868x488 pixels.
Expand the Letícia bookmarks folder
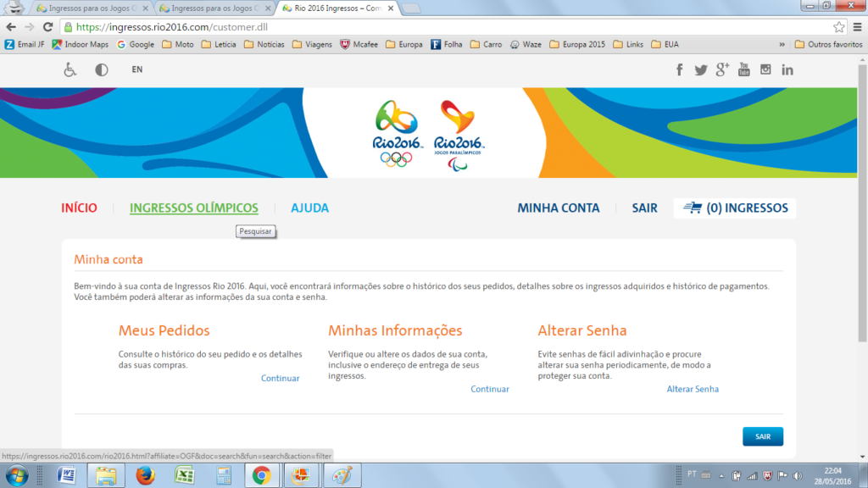click(219, 44)
